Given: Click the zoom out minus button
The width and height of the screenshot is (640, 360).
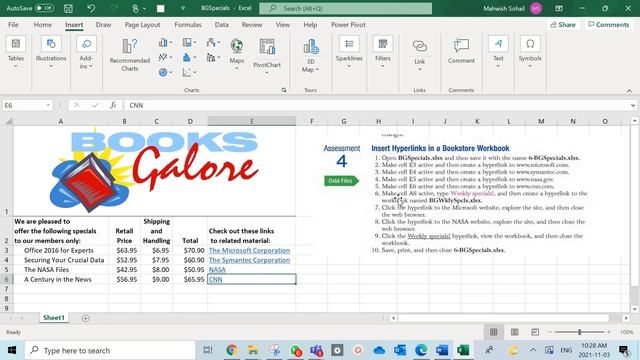Looking at the screenshot, I should click(550, 332).
